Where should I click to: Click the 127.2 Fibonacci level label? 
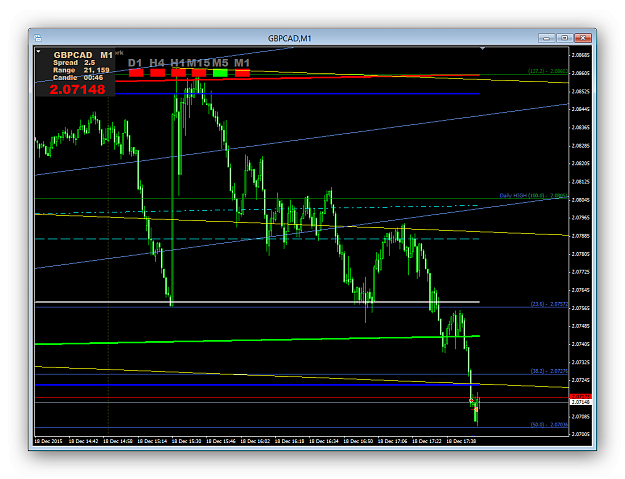coord(548,71)
